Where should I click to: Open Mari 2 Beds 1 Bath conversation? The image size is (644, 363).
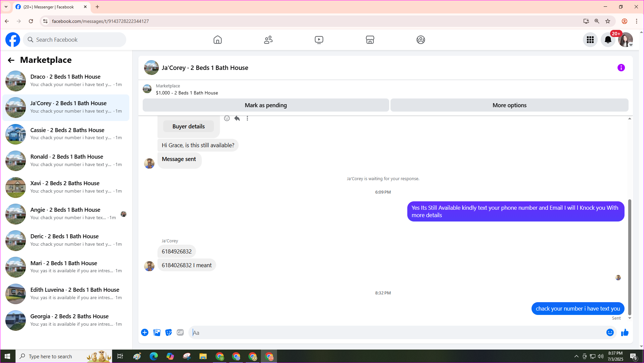(x=66, y=267)
